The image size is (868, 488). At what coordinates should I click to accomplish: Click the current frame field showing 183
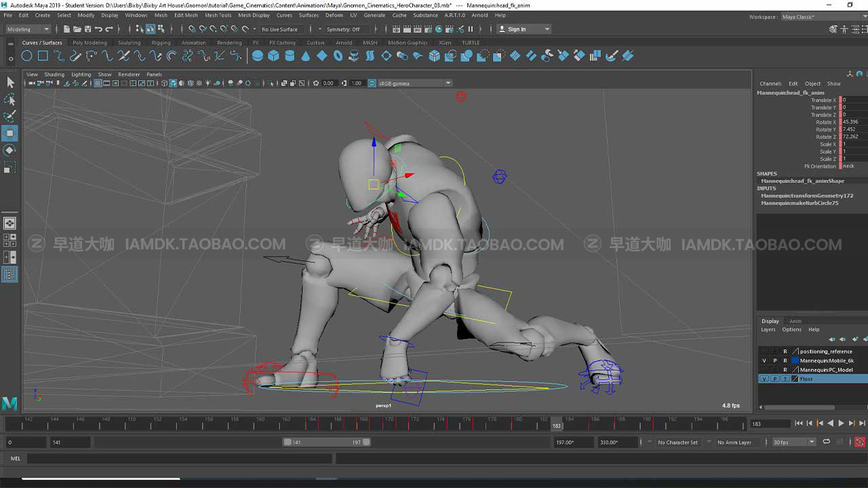coord(770,423)
